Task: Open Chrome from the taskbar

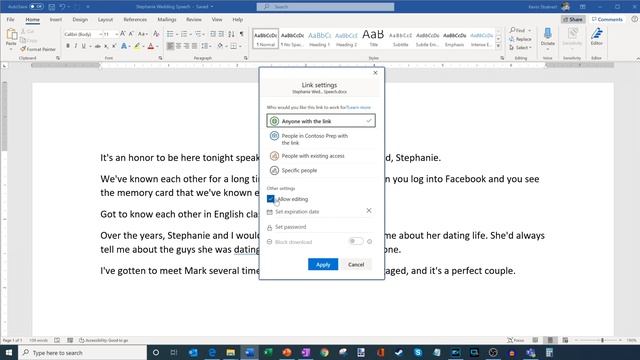Action: (324, 352)
